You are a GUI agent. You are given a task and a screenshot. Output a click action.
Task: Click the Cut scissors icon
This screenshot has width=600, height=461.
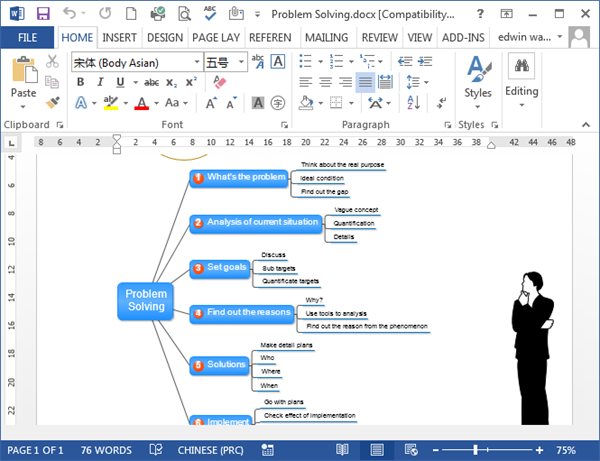pos(52,61)
